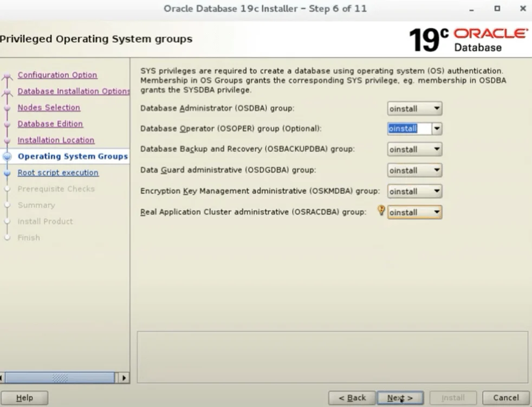Go back to Installation Location step
532x407 pixels.
coord(56,140)
